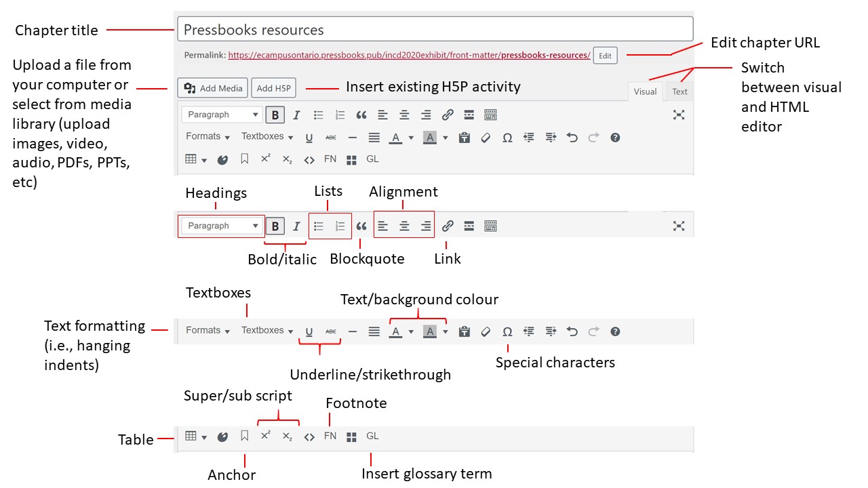
Task: Click FN under the Footnote label
Action: pos(330,436)
